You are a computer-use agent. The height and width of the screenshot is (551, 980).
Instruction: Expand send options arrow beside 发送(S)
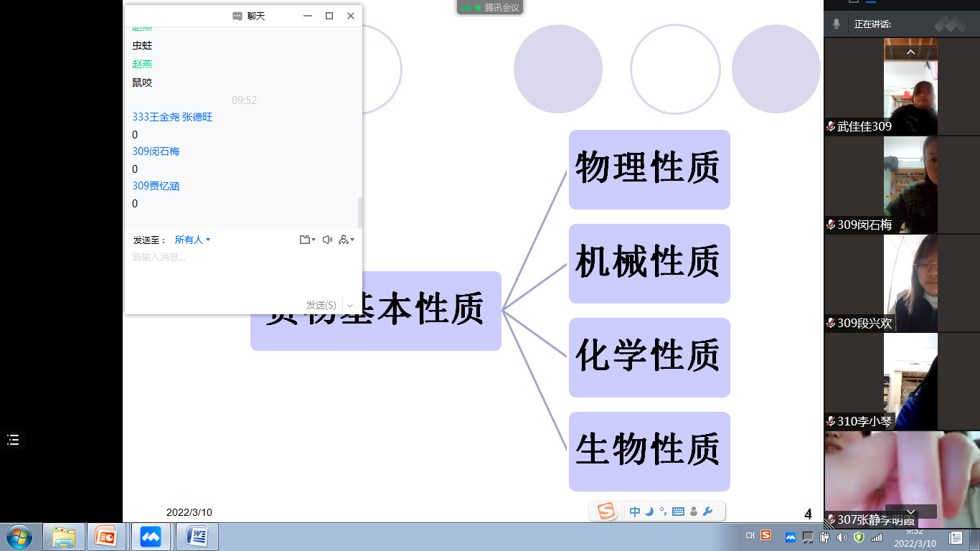click(350, 306)
